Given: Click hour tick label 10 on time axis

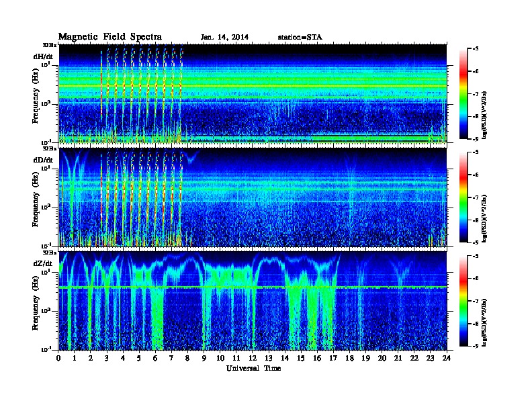Looking at the screenshot, I should (220, 358).
